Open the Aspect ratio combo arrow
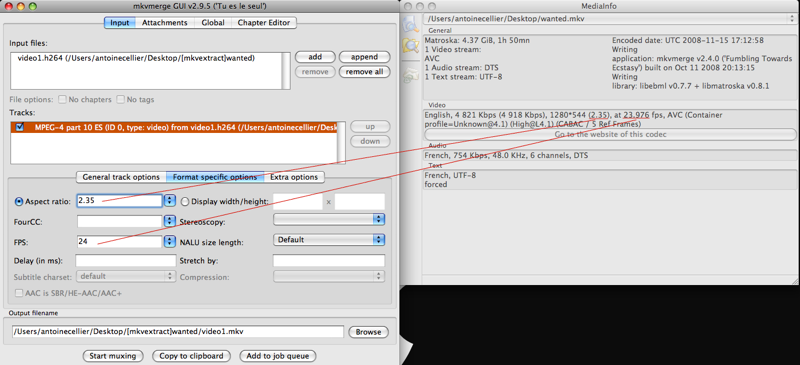The image size is (800, 365). (170, 201)
